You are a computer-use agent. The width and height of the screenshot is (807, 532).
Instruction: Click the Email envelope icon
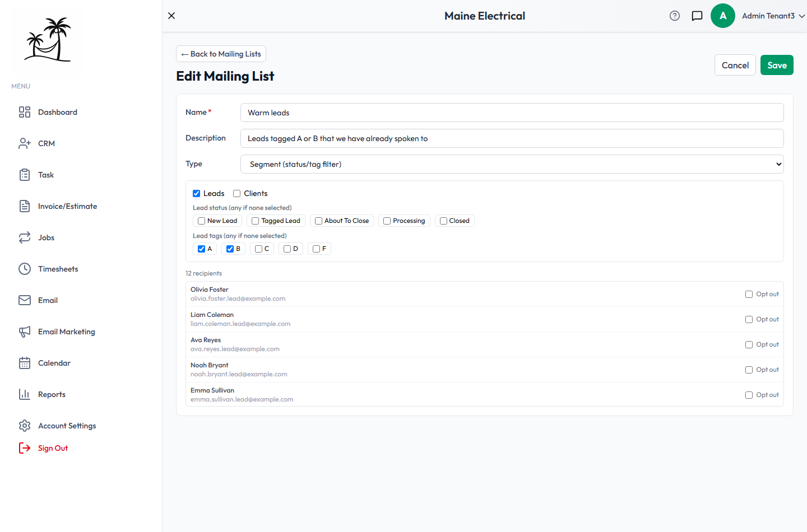25,300
